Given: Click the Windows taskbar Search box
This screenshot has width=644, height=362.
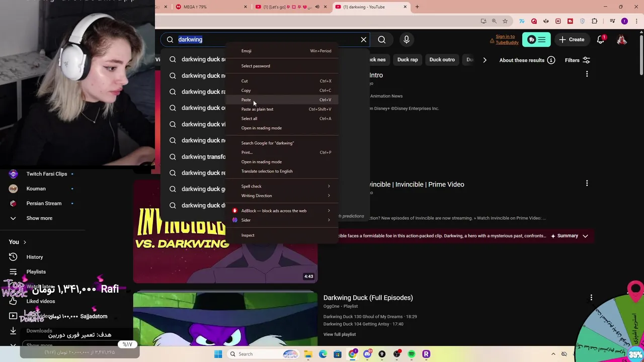Looking at the screenshot, I should point(263,354).
